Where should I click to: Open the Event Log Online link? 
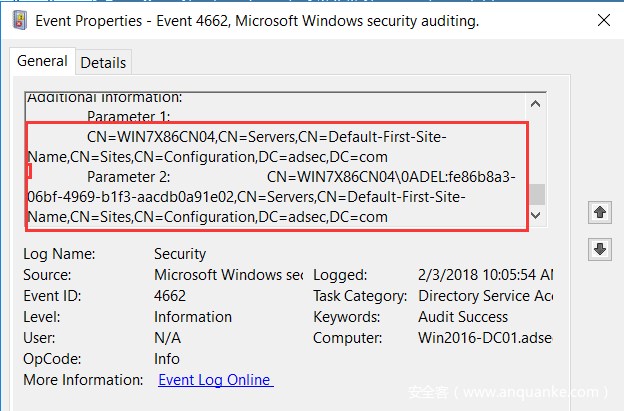tap(215, 379)
